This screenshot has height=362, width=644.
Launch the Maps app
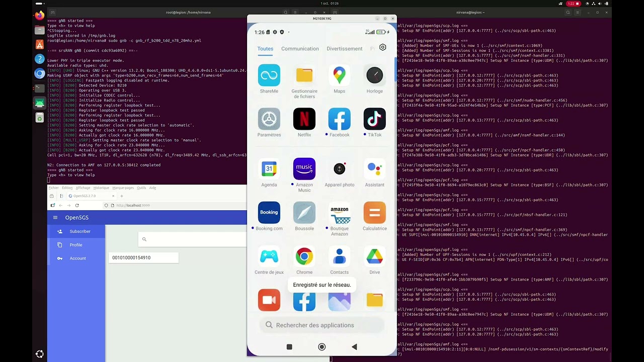(340, 75)
